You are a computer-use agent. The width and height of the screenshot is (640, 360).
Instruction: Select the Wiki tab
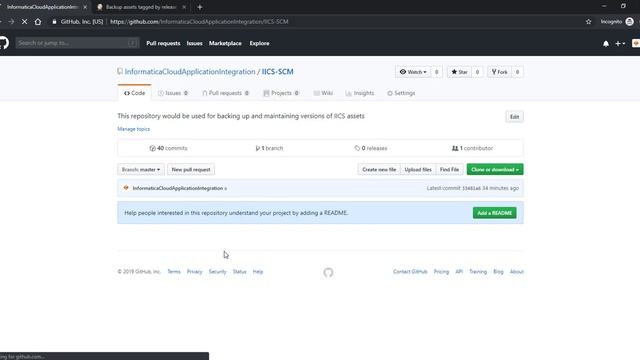click(323, 93)
